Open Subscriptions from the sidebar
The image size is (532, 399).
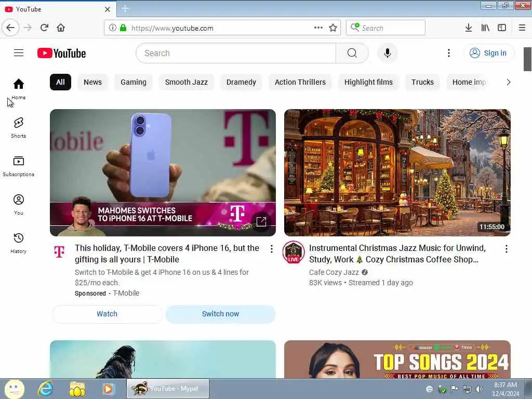[x=19, y=166]
